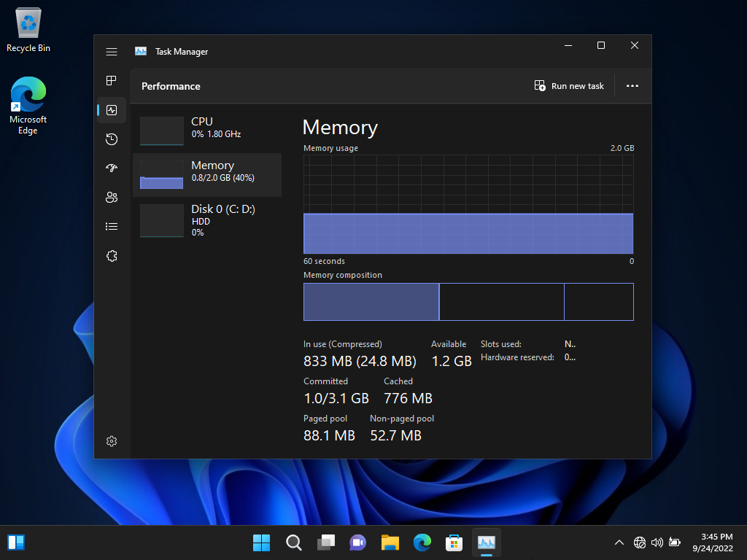747x560 pixels.
Task: Launch Microsoft Edge from the taskbar
Action: click(x=422, y=542)
